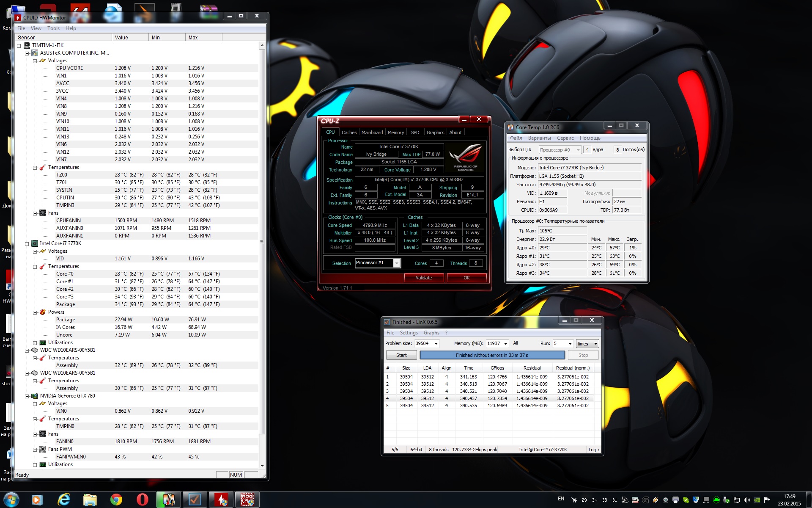Switch to the ROG CPU-Z taskbar icon
The height and width of the screenshot is (508, 812).
(x=247, y=500)
